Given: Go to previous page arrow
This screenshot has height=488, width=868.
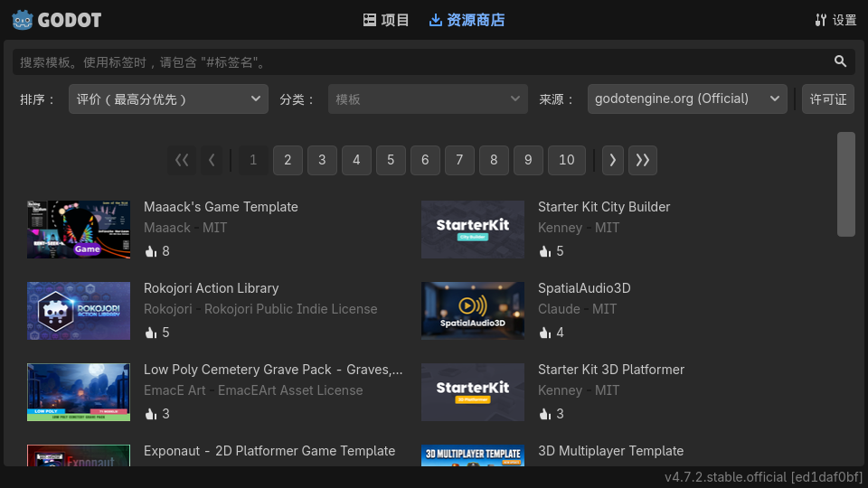Looking at the screenshot, I should [x=212, y=161].
